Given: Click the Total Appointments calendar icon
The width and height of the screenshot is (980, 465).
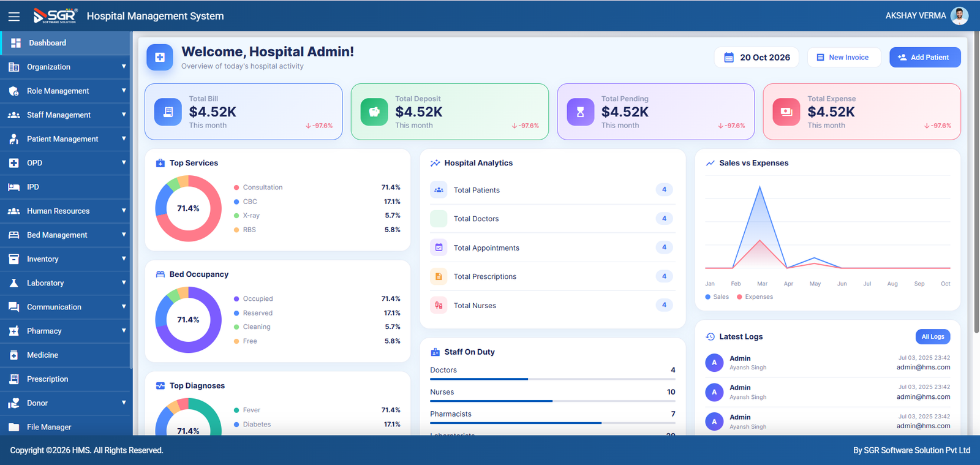Looking at the screenshot, I should [439, 248].
